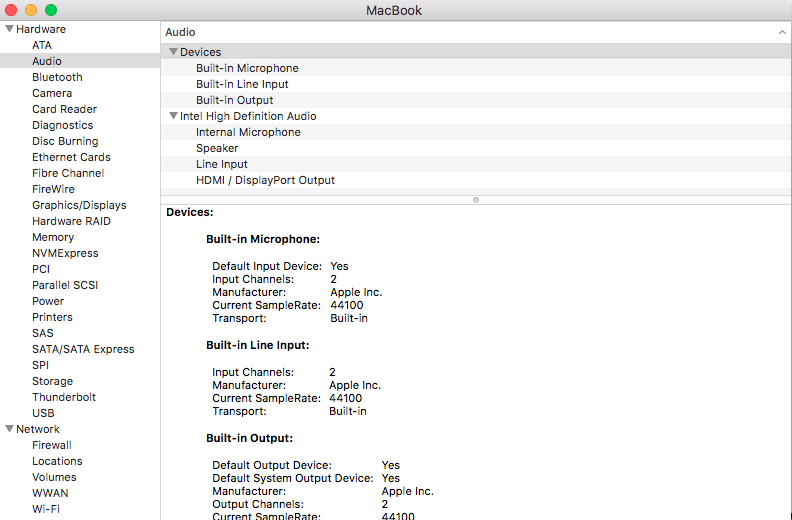The height and width of the screenshot is (520, 792).
Task: Select Storage in the sidebar
Action: (52, 381)
